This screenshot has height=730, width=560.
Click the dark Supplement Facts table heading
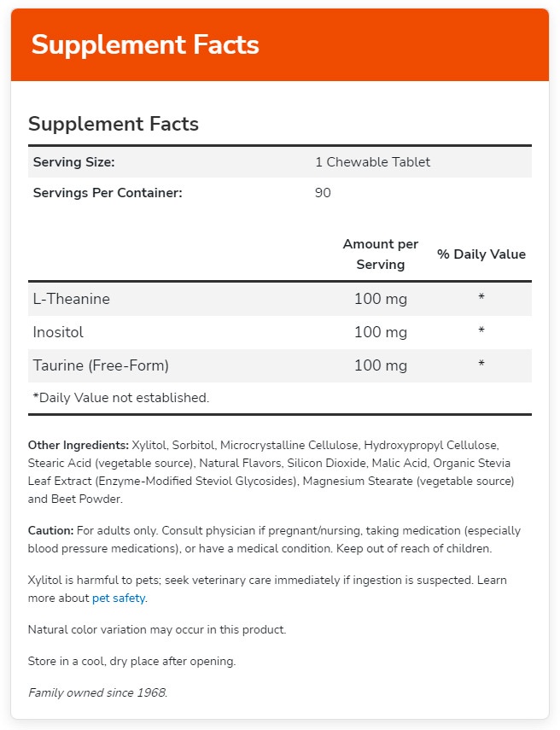114,124
